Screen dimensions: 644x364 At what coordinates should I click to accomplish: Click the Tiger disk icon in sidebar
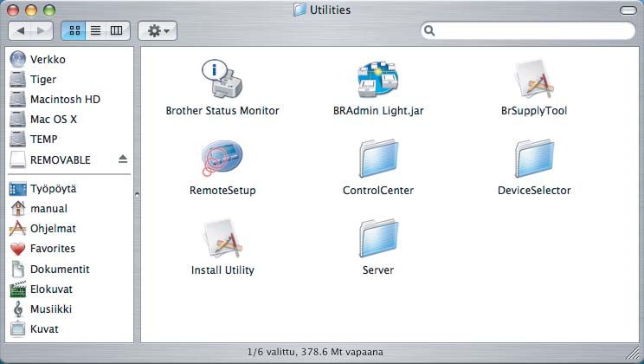pyautogui.click(x=17, y=80)
